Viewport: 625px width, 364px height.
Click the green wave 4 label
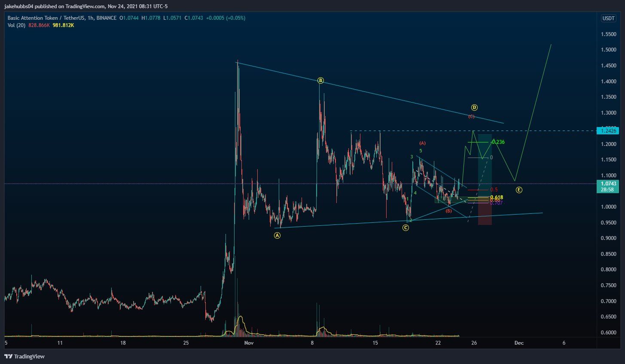click(415, 193)
